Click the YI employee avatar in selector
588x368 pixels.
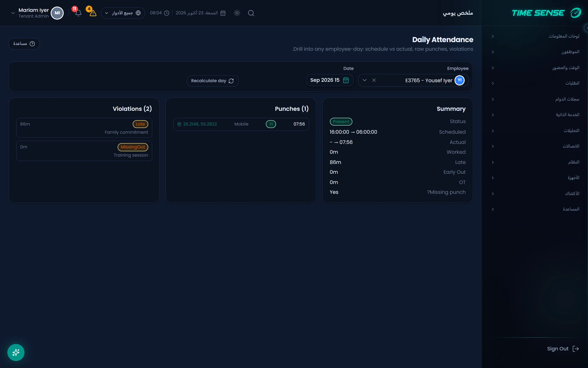[459, 80]
